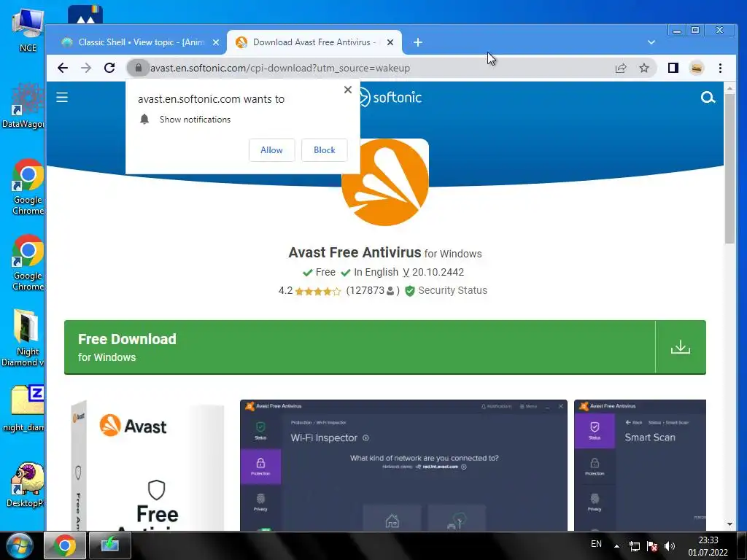Open the Wi-Fi Inspector screenshot

(403, 465)
